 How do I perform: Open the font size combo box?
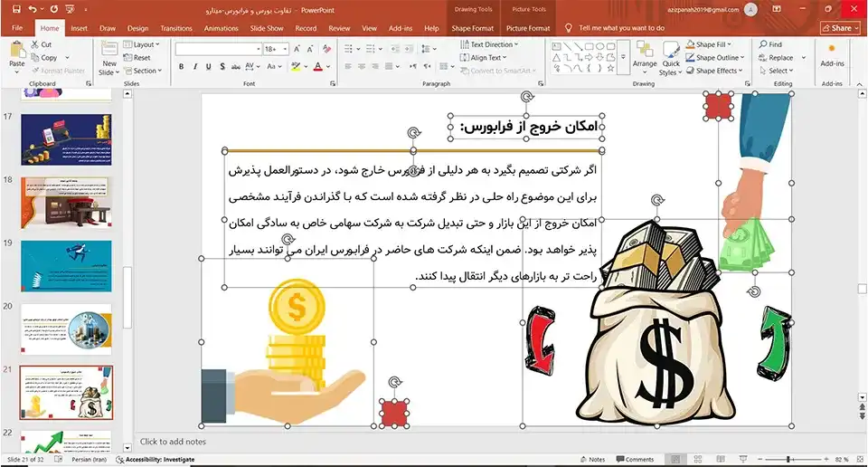pos(276,49)
